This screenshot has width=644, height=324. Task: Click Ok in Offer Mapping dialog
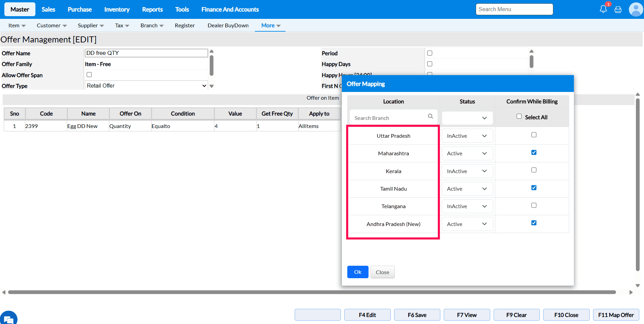click(357, 272)
